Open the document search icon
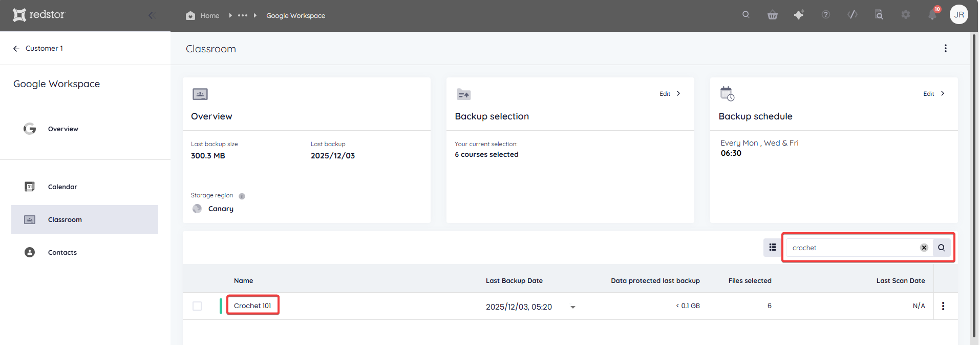This screenshot has width=980, height=345. (879, 15)
